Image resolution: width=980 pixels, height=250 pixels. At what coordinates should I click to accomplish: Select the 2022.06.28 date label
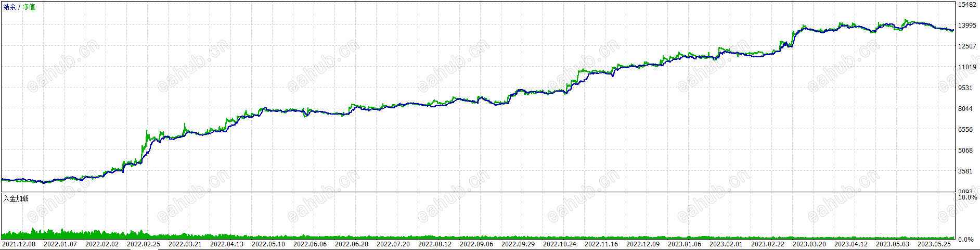352,244
